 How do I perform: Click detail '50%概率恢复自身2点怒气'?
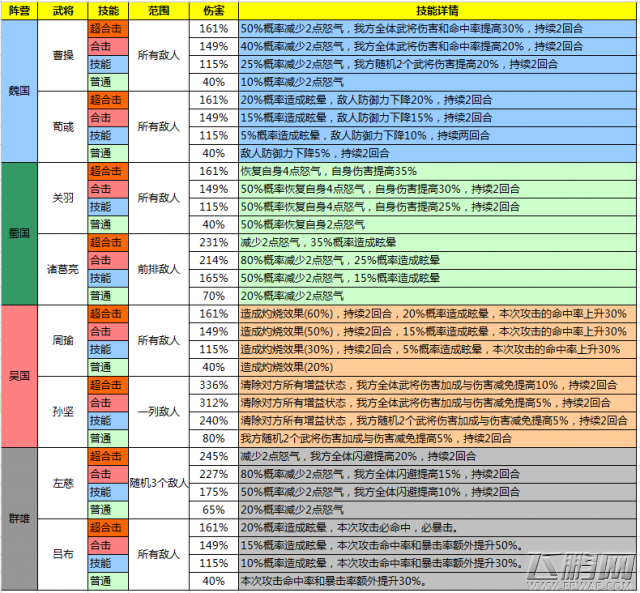click(302, 225)
